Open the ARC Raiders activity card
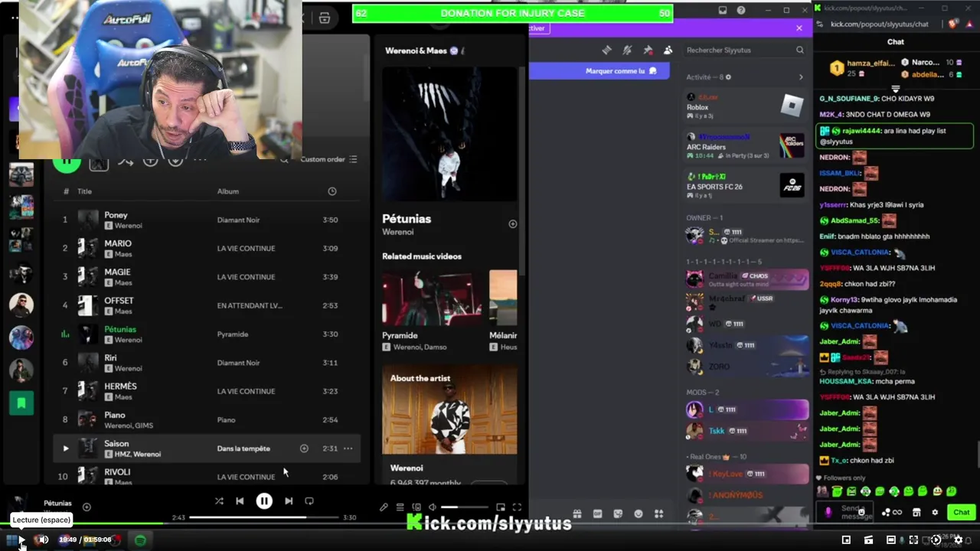Image resolution: width=980 pixels, height=551 pixels. tap(745, 146)
